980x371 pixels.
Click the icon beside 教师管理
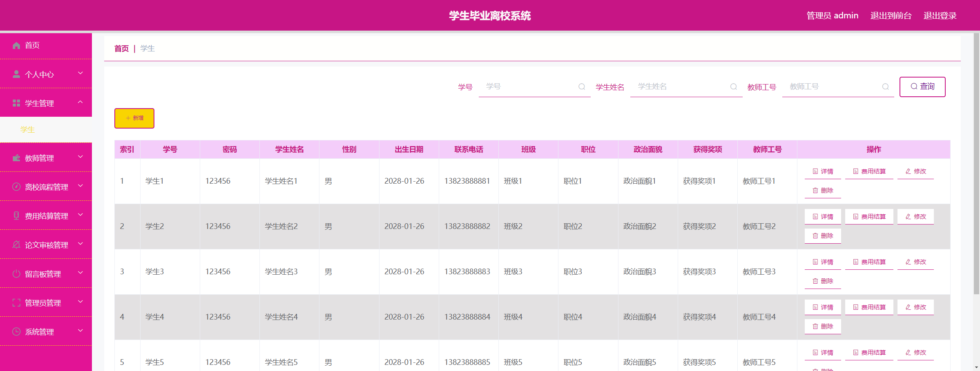(16, 158)
